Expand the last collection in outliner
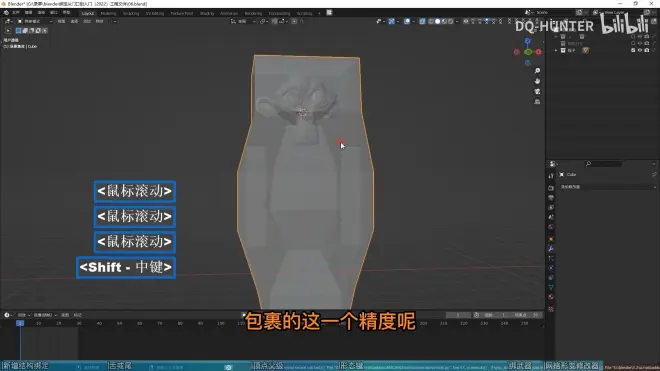Screen dimensions: 660x371 pos(556,50)
